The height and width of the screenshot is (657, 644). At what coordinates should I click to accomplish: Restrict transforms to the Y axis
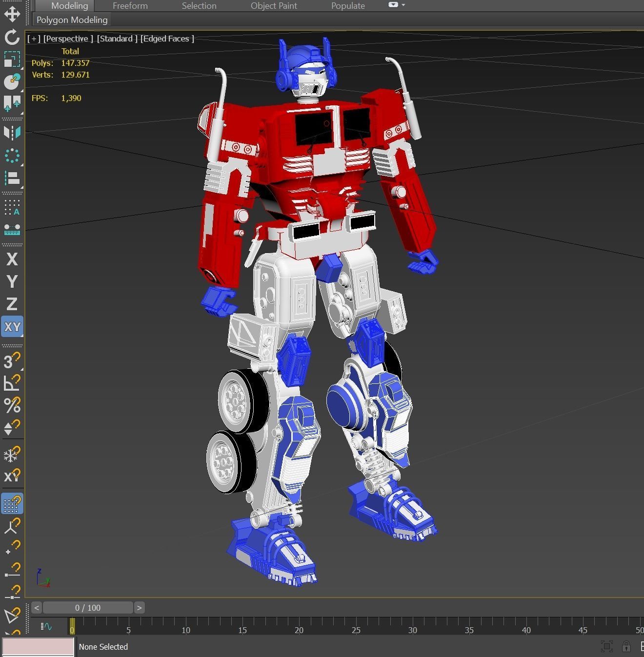tap(12, 281)
